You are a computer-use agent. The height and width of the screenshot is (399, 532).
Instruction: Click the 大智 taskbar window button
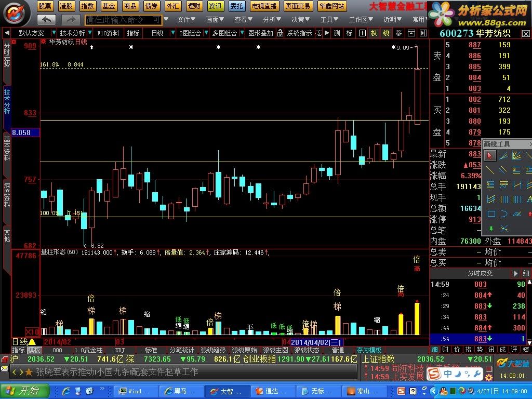click(228, 391)
